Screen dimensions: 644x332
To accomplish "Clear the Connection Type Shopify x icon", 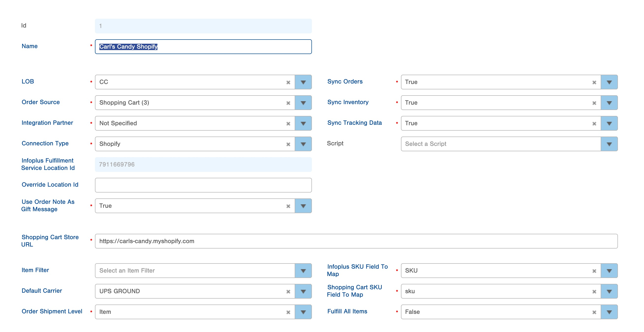I will point(288,144).
